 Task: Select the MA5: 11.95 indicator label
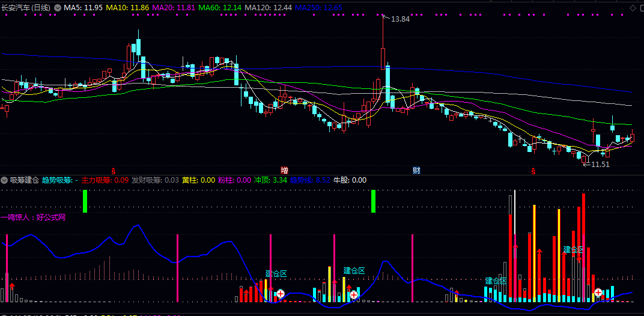84,7
